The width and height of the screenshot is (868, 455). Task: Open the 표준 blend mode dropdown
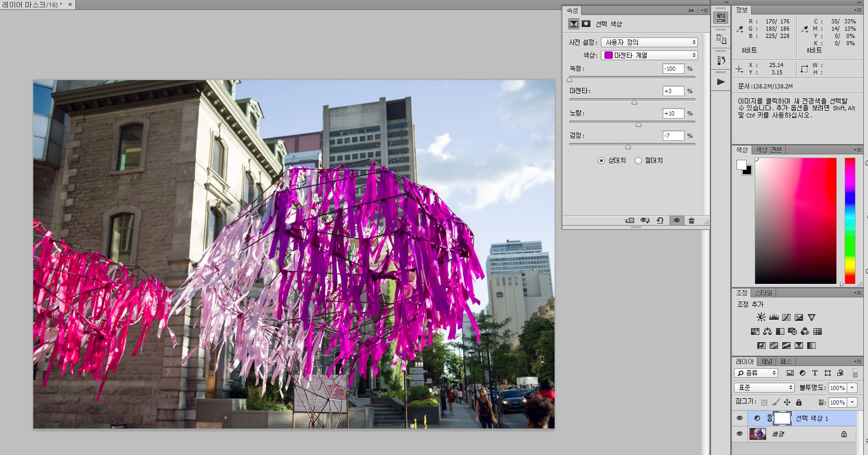click(x=765, y=387)
